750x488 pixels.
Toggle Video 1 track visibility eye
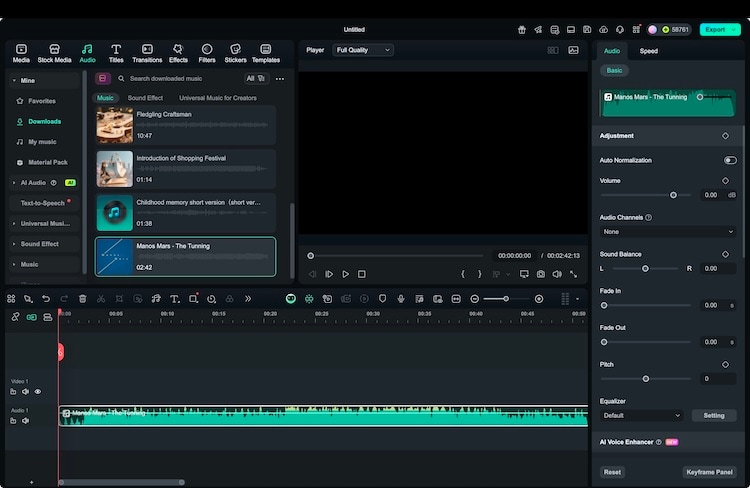38,391
